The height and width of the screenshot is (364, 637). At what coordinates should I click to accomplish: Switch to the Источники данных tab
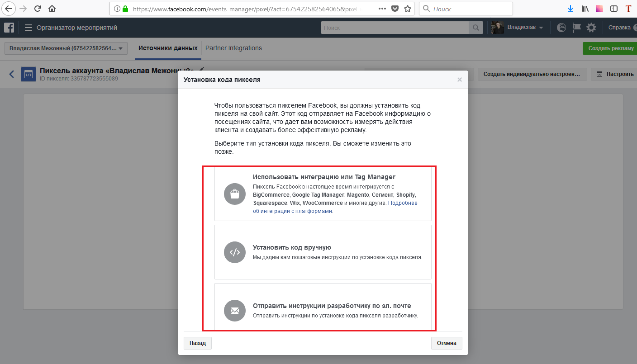click(x=168, y=48)
